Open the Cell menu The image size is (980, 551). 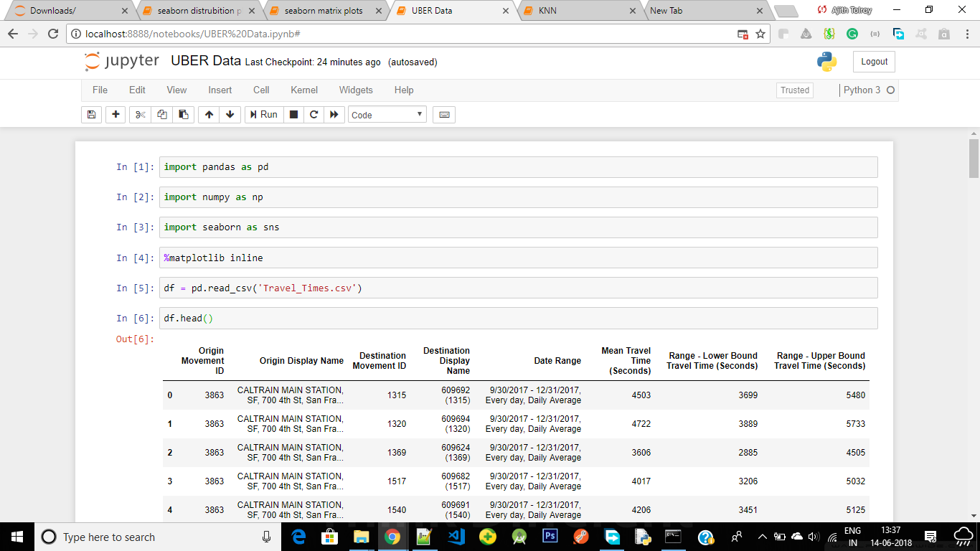point(261,90)
